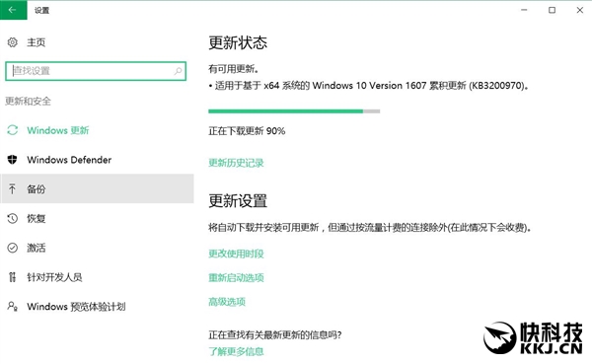This screenshot has height=364, width=592.
Task: Click 了解更多信息 link
Action: (236, 351)
